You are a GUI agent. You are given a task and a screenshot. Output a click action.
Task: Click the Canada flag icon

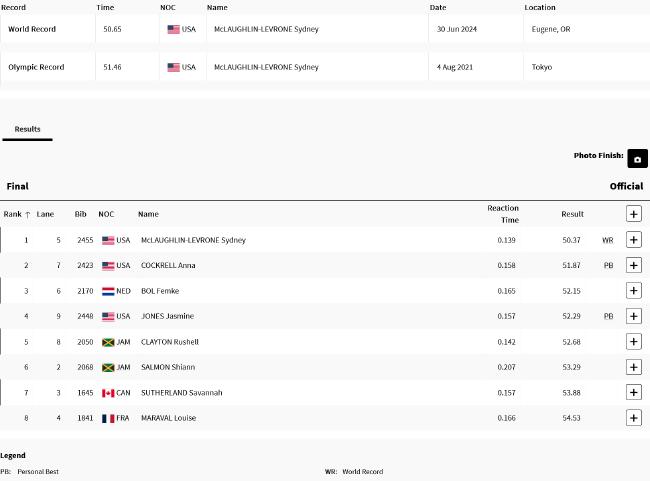pos(108,393)
